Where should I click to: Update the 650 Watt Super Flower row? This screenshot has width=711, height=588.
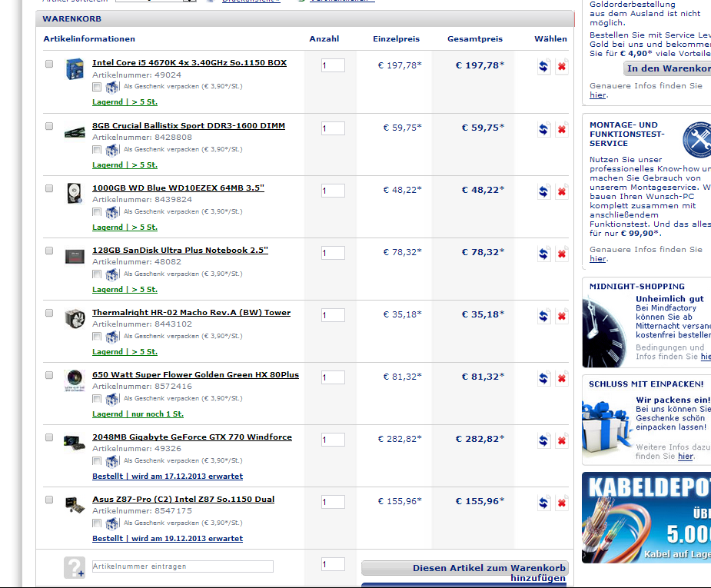click(543, 378)
